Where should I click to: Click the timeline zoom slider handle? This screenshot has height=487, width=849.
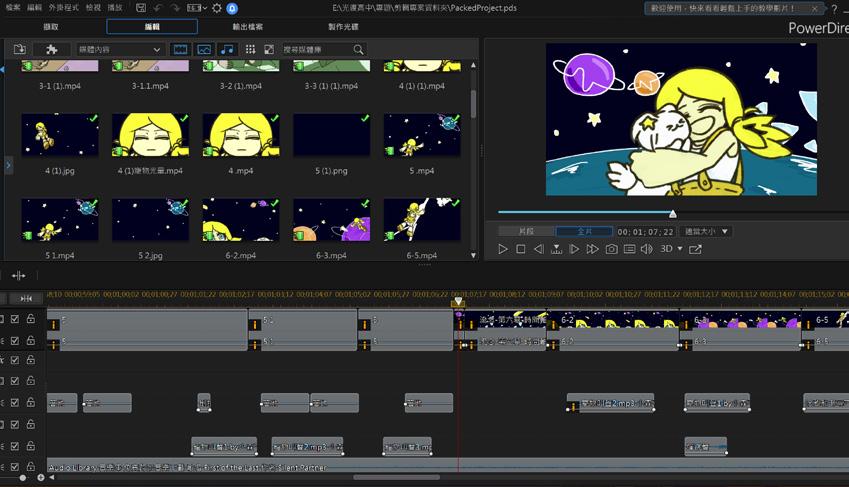coord(22,478)
